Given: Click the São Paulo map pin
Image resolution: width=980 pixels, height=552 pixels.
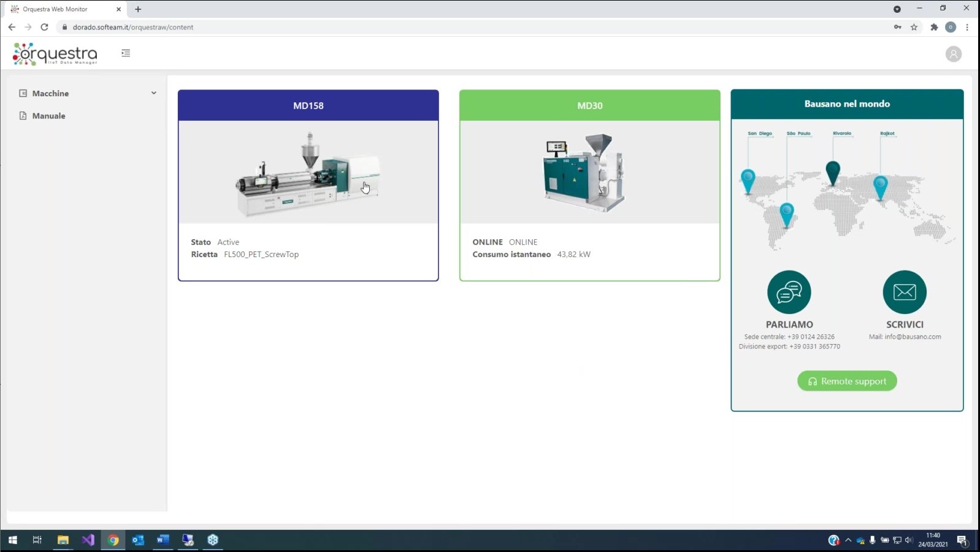Looking at the screenshot, I should [x=787, y=215].
